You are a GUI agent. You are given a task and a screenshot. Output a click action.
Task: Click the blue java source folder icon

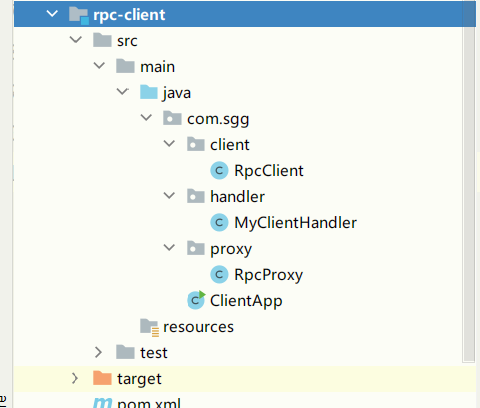[148, 92]
